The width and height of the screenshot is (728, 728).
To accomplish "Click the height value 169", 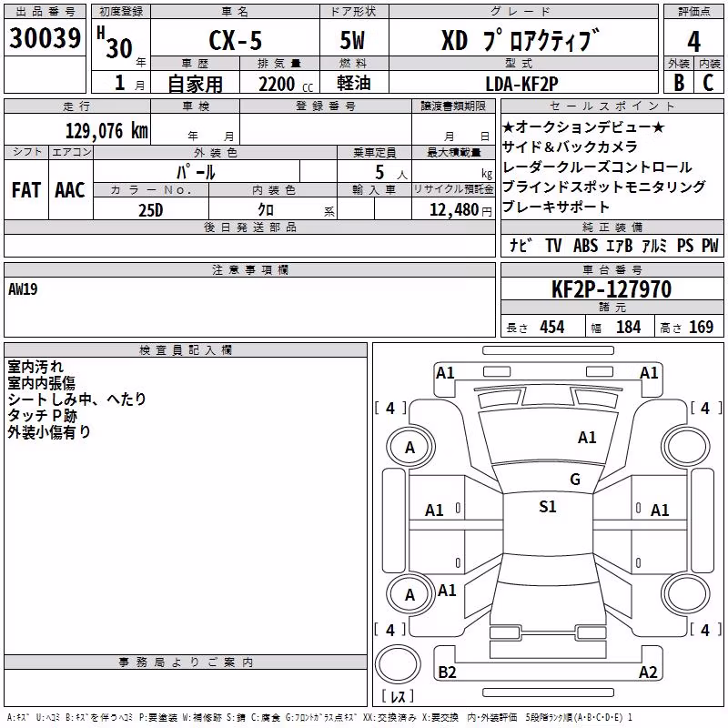I will point(701,328).
